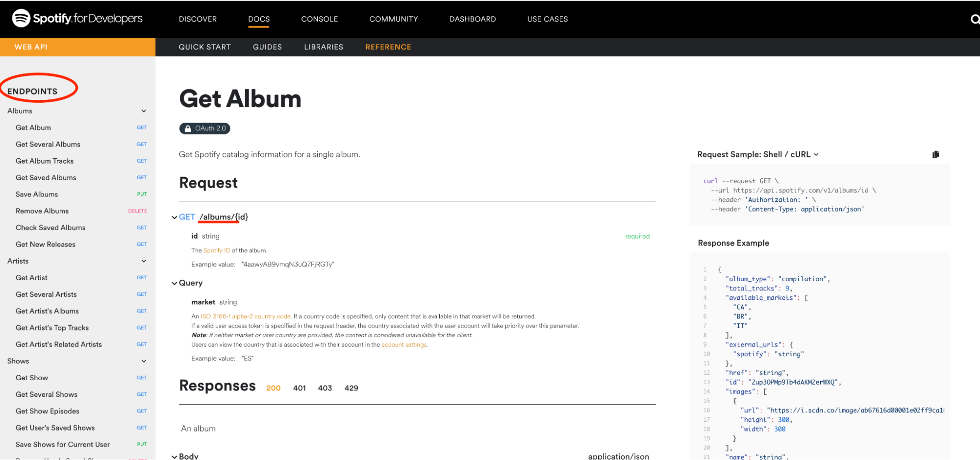Collapse the Albums sidebar section
980x460 pixels.
click(x=144, y=111)
